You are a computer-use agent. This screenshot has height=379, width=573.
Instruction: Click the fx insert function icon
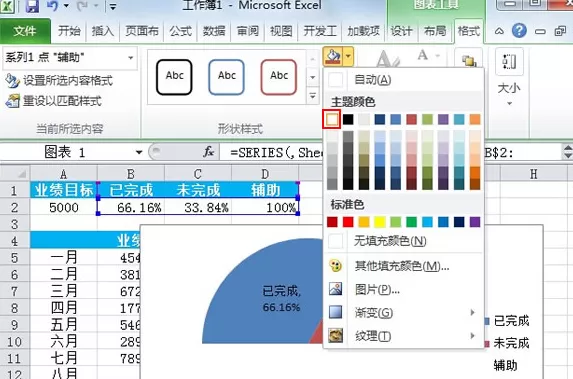[x=209, y=151]
